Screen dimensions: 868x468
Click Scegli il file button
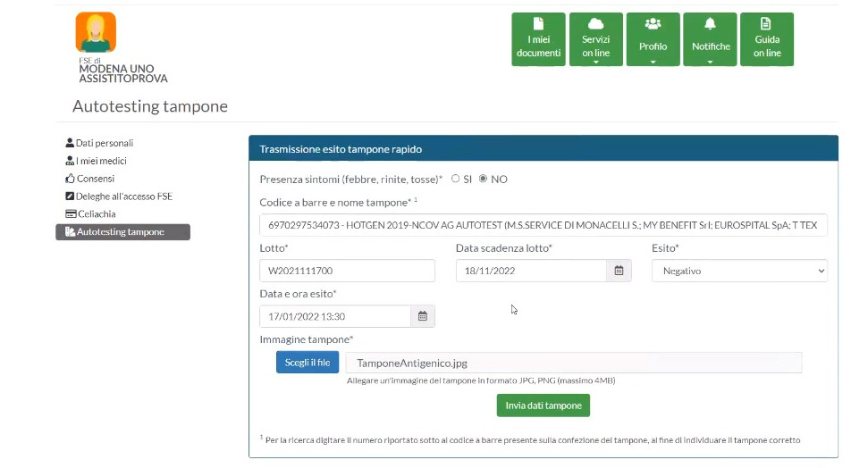307,363
